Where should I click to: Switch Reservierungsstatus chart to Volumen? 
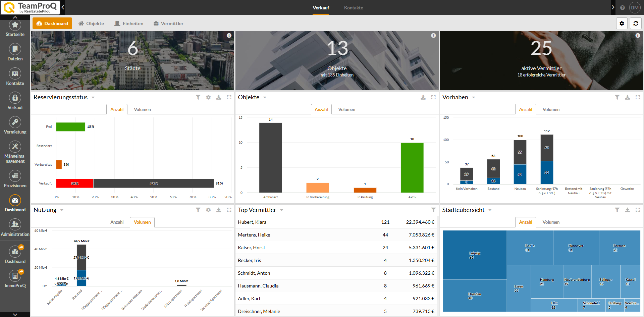point(142,110)
